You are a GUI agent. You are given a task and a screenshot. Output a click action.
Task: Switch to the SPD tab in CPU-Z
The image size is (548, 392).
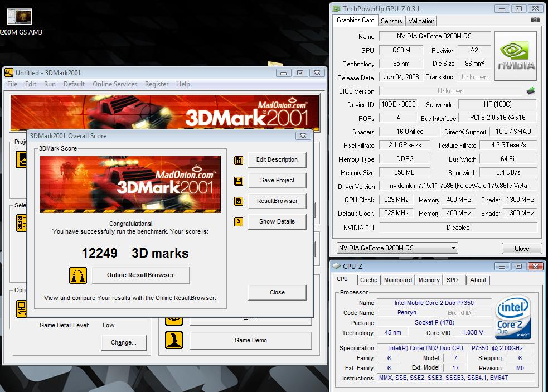click(x=452, y=280)
